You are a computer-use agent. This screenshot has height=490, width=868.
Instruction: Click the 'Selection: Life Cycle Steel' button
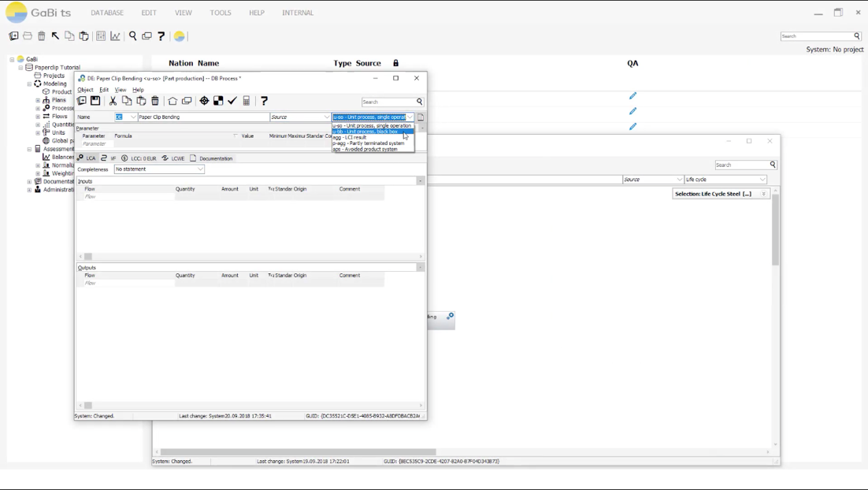tap(720, 194)
